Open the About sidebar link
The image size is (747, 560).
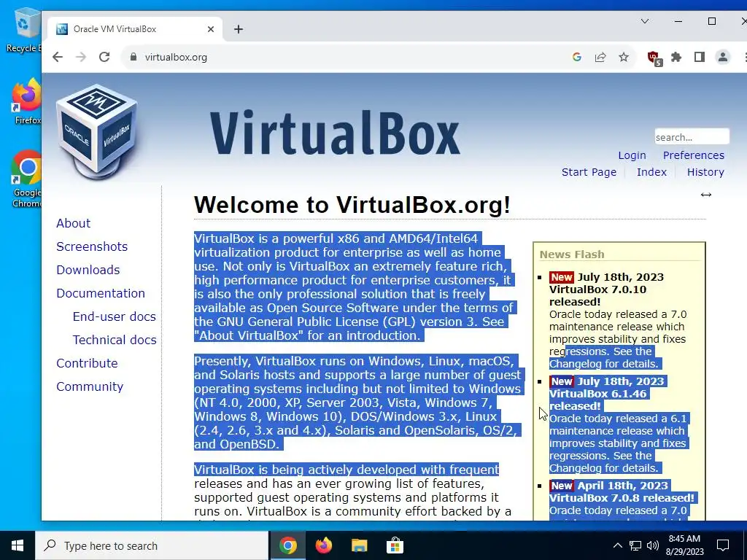pos(74,223)
